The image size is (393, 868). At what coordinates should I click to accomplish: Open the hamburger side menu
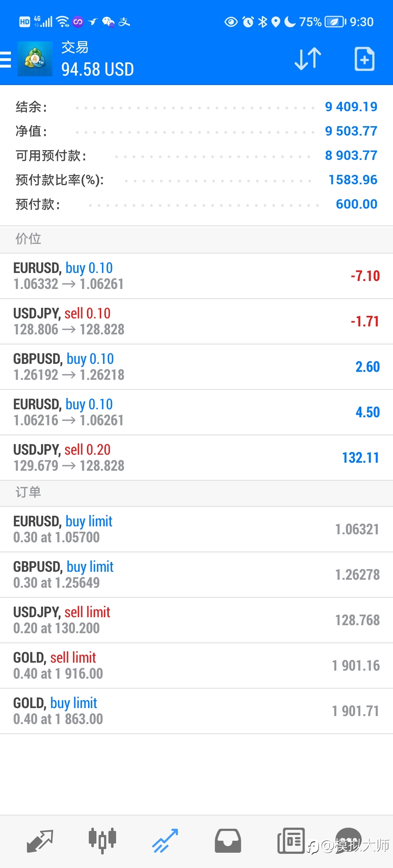point(5,59)
